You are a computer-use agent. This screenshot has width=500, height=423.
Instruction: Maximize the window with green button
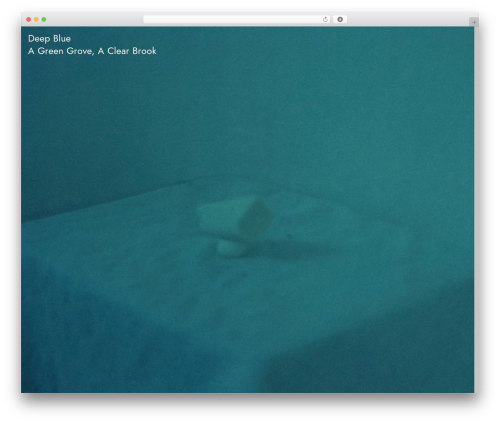44,19
